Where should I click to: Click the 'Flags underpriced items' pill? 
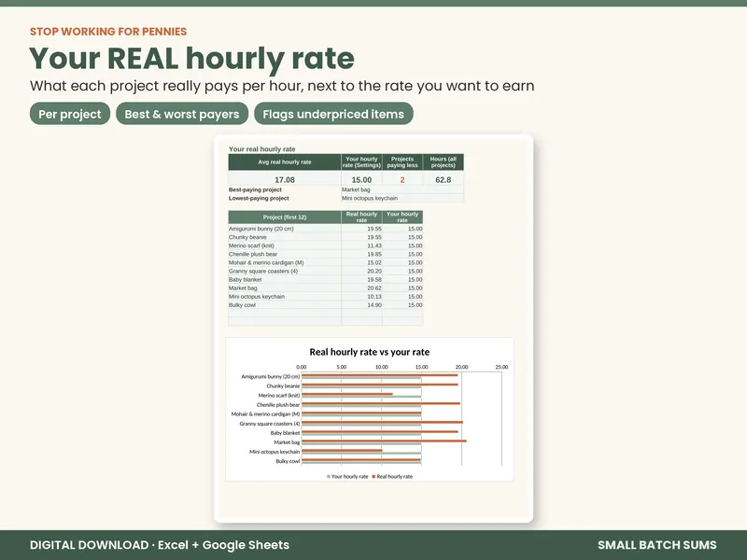tap(333, 114)
